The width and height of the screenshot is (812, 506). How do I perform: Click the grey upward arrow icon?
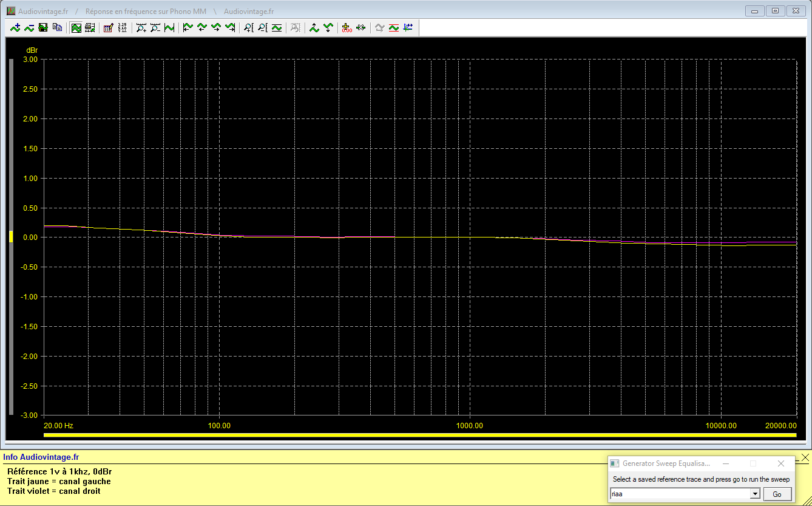click(x=380, y=27)
